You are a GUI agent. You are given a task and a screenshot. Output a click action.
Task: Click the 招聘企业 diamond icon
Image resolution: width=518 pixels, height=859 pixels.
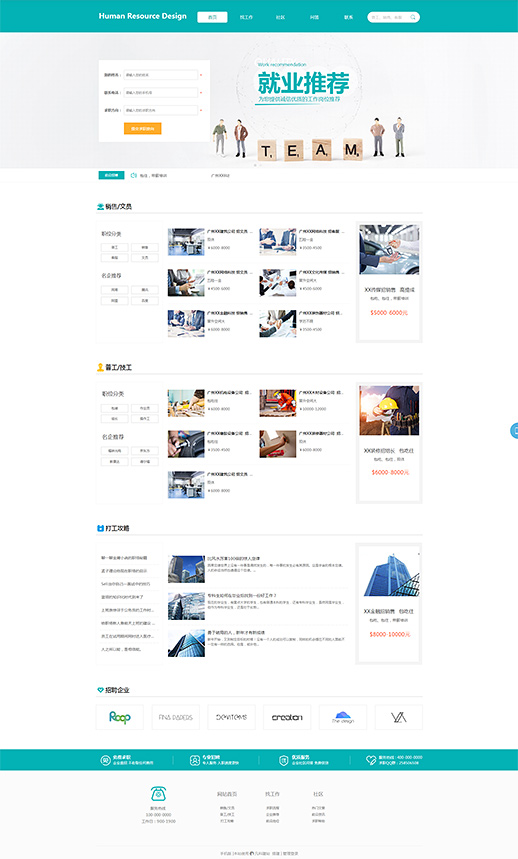pyautogui.click(x=100, y=690)
